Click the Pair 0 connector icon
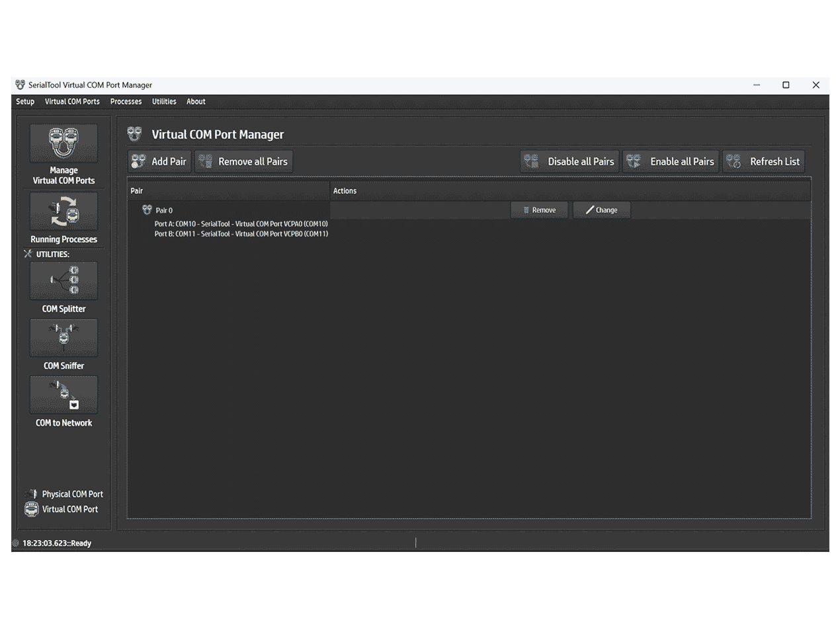The image size is (840, 628). tap(147, 210)
